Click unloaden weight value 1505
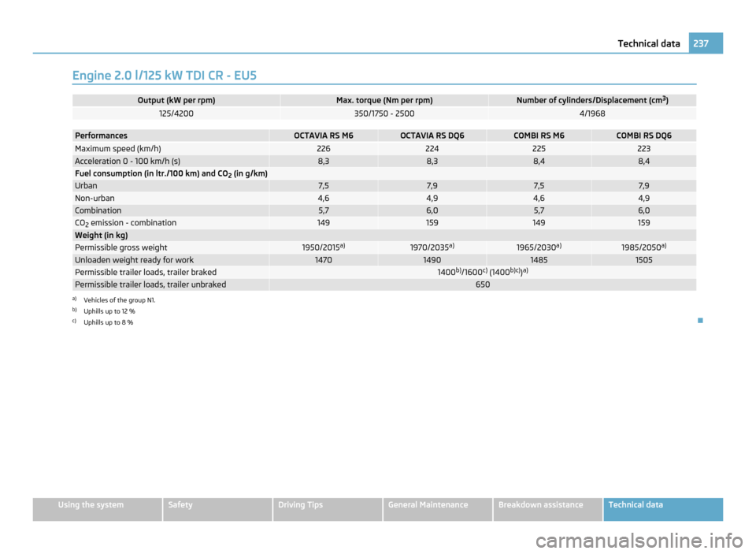The height and width of the screenshot is (554, 756). click(643, 260)
